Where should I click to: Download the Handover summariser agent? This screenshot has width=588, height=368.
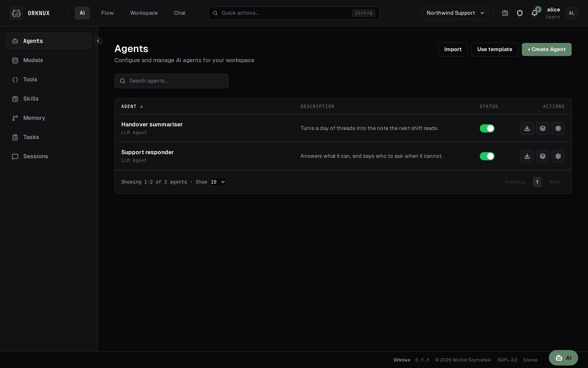tap(527, 128)
